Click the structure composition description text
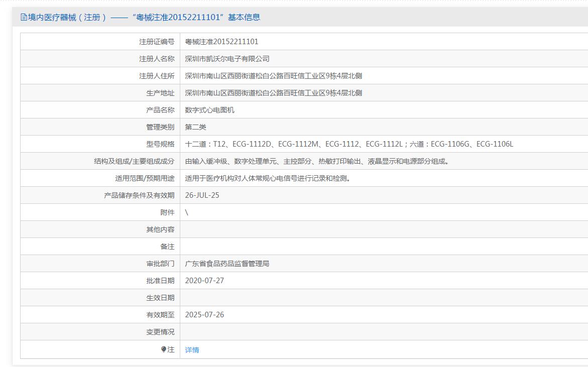The image size is (588, 367). pyautogui.click(x=317, y=161)
